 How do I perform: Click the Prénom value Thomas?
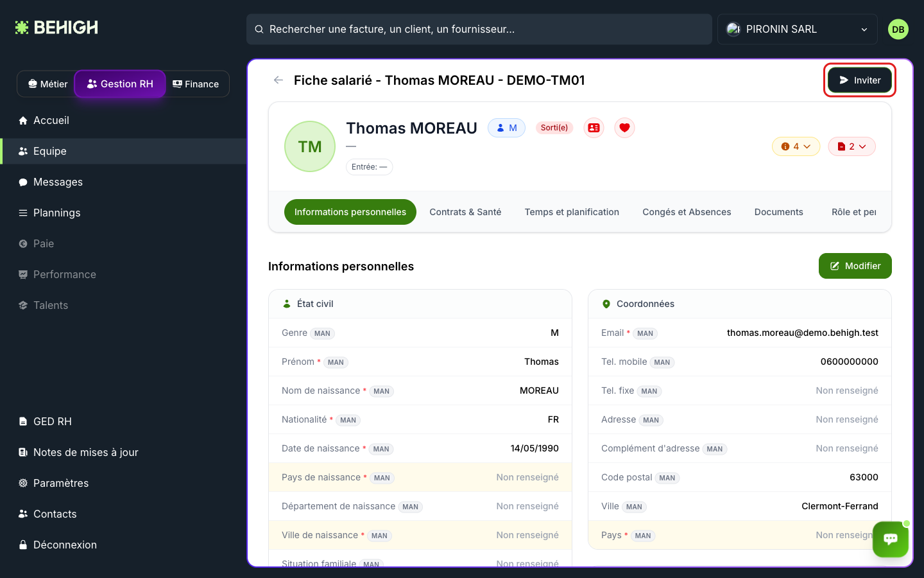tap(542, 362)
